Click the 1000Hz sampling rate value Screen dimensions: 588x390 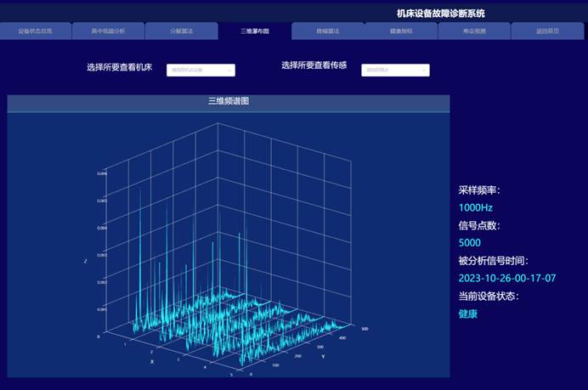click(x=476, y=207)
